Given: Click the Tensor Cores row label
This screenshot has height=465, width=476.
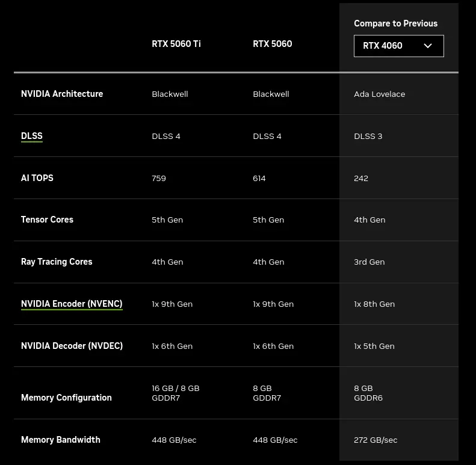Looking at the screenshot, I should 47,220.
